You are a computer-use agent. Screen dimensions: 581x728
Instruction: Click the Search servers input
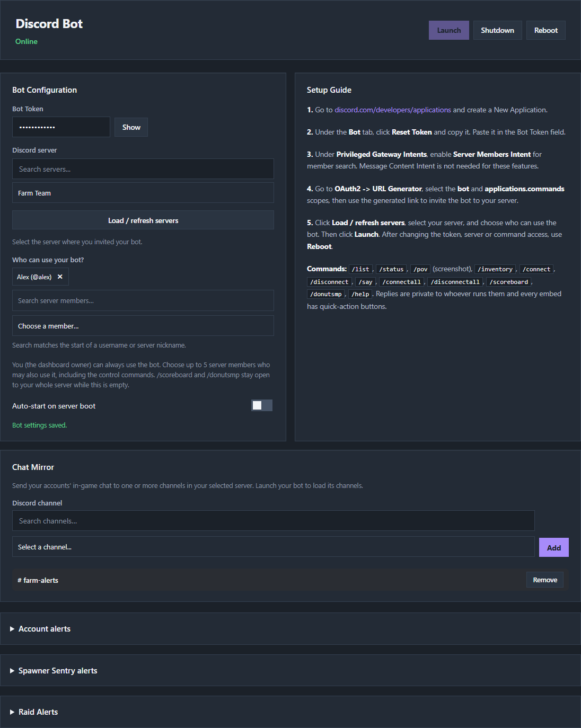click(x=143, y=169)
